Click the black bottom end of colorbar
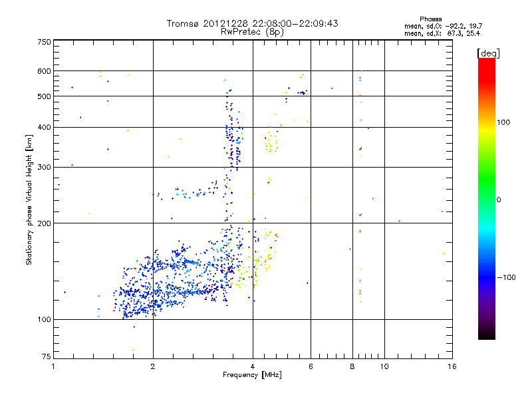Screen dimensions: 532x399 tap(487, 335)
